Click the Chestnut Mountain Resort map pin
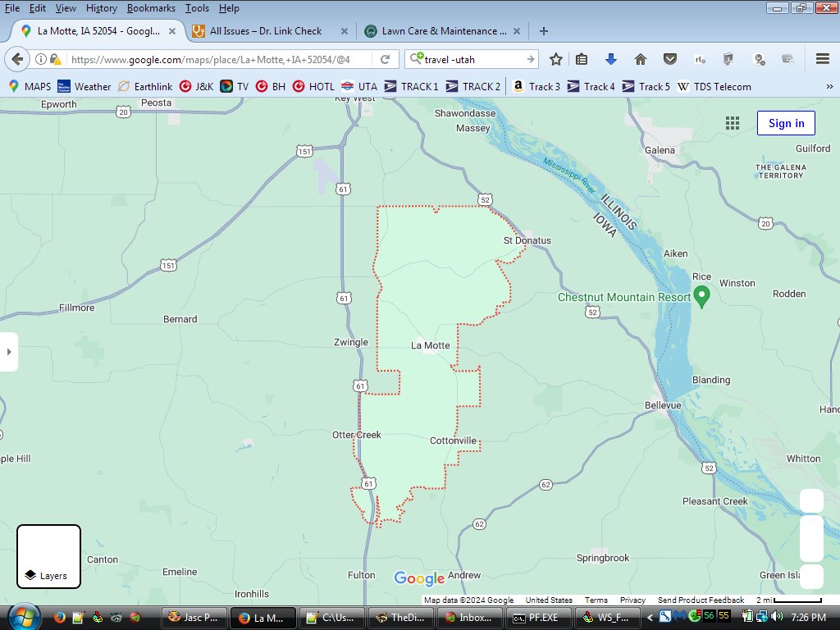This screenshot has width=840, height=630. 701,295
